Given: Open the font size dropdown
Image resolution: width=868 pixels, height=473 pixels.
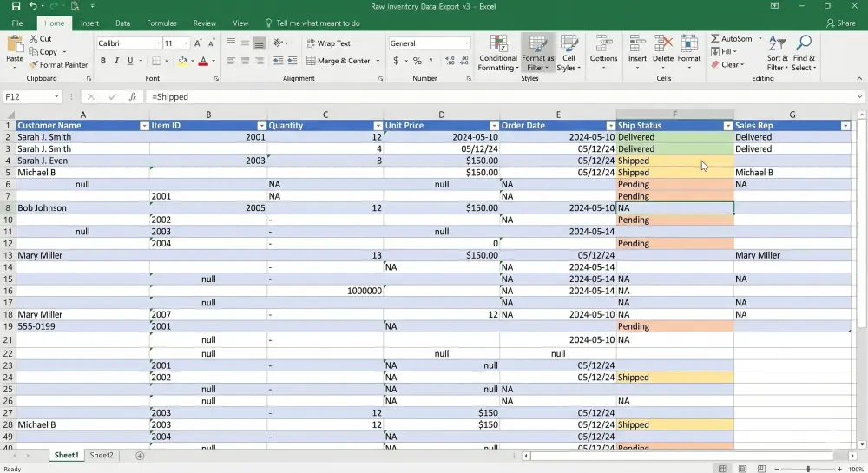Looking at the screenshot, I should click(186, 43).
